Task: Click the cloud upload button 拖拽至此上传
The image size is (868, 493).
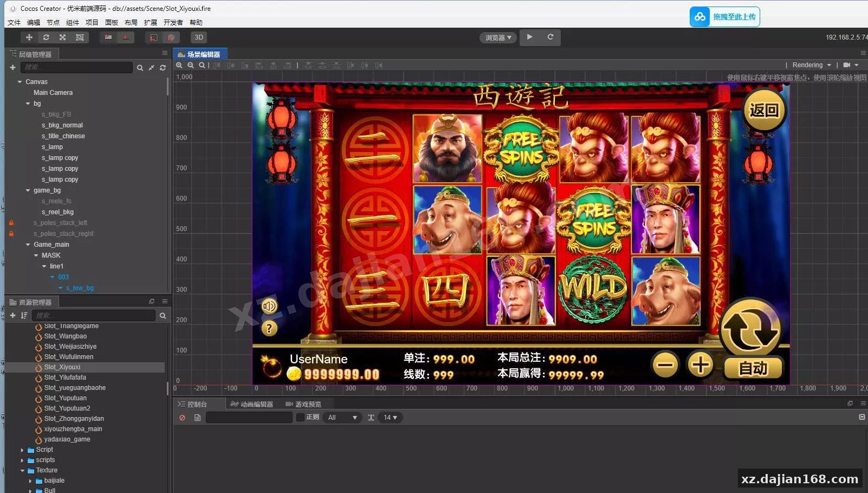Action: 724,17
